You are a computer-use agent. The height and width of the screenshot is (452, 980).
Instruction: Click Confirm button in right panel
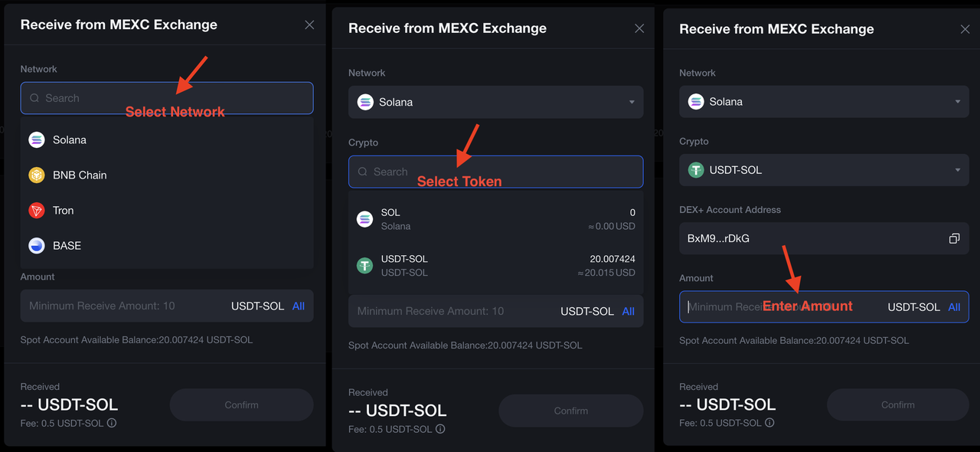[x=897, y=405]
